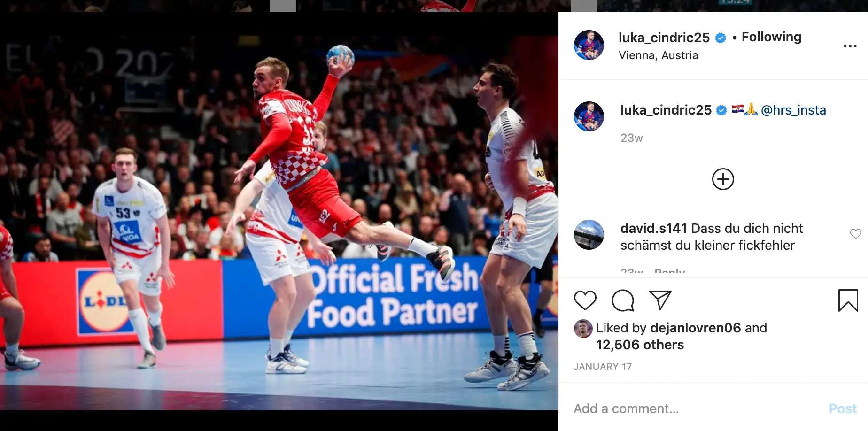Open david.s141 commenter avatar
868x431 pixels.
(x=589, y=235)
